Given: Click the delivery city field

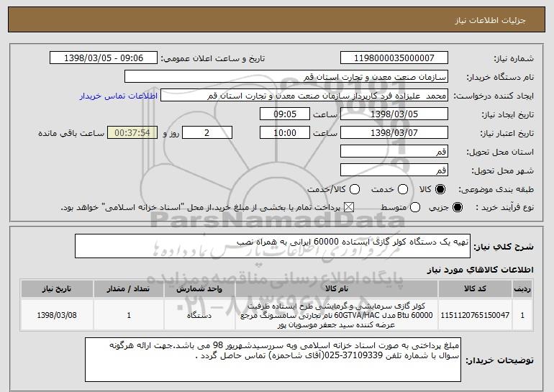Looking at the screenshot, I should pyautogui.click(x=394, y=170).
